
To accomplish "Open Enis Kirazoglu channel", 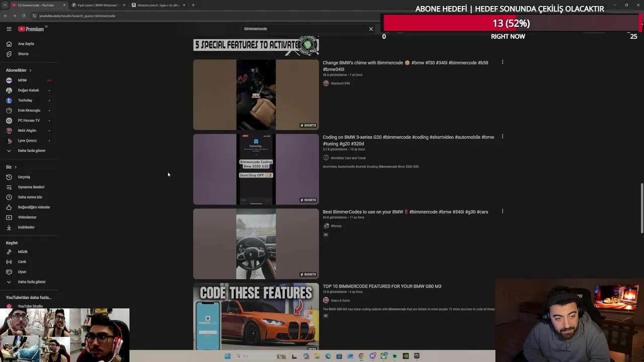I will 29,111.
